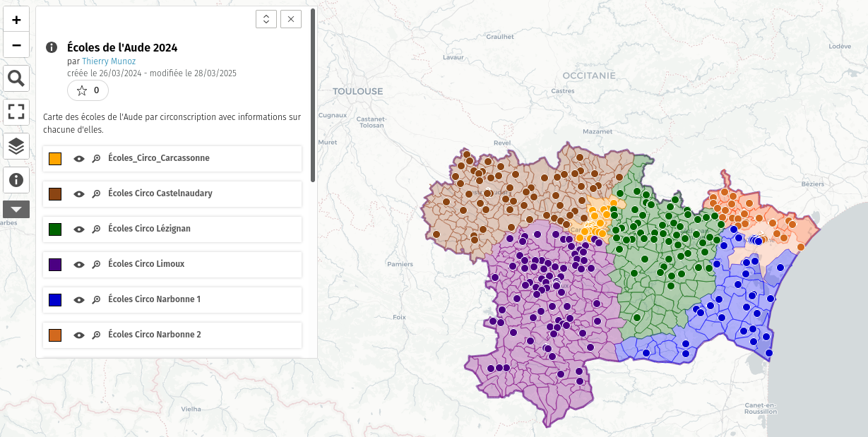Viewport: 868px width, 437px height.
Task: Star this map with the favorite button
Action: tap(88, 90)
